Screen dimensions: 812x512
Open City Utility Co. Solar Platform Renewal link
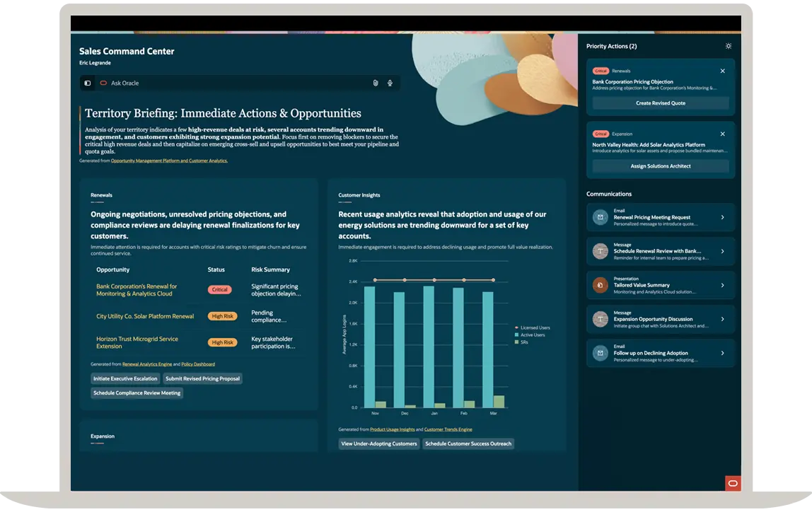coord(145,316)
